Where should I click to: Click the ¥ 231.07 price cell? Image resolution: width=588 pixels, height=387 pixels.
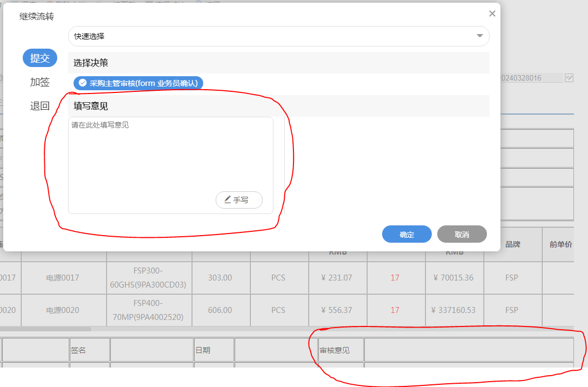click(x=337, y=278)
